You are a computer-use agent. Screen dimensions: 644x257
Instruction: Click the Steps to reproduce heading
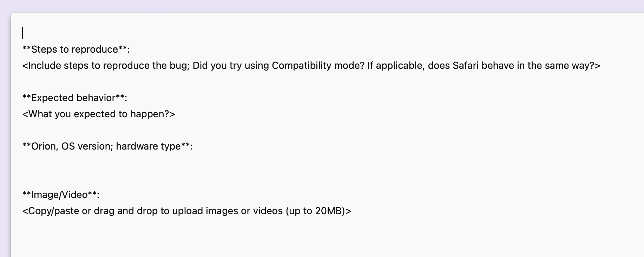coord(76,50)
